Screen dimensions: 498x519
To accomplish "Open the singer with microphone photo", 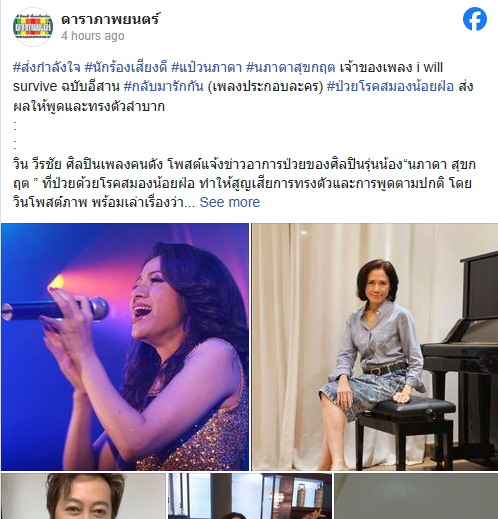I will [x=125, y=347].
